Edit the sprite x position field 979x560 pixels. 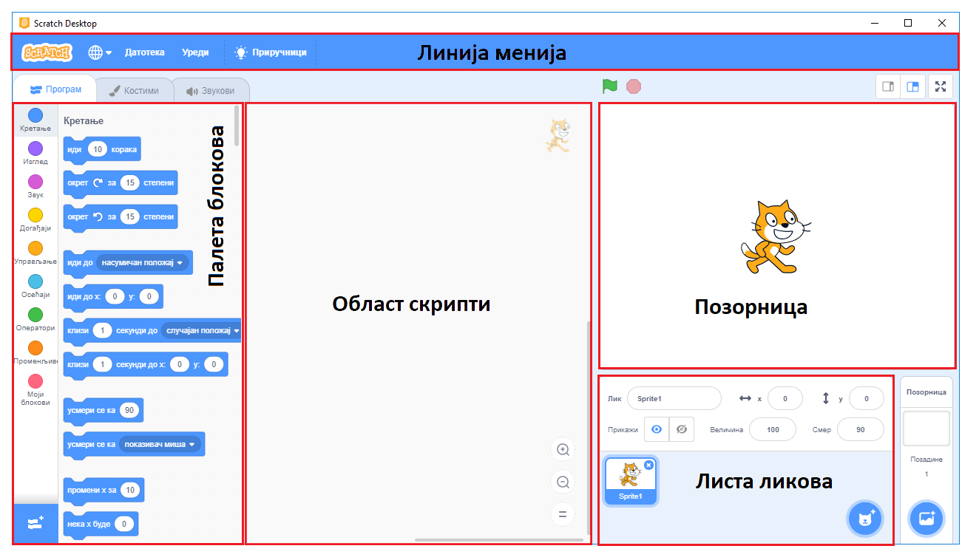coord(785,398)
